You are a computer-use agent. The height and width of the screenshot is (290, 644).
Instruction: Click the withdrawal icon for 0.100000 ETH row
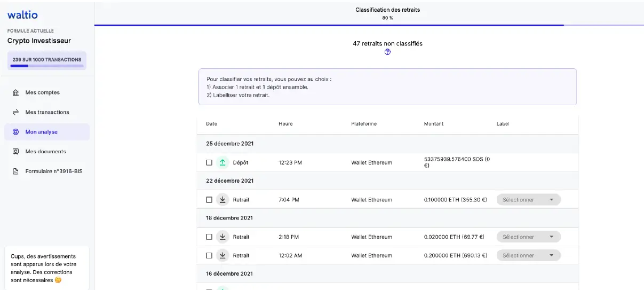tap(222, 200)
